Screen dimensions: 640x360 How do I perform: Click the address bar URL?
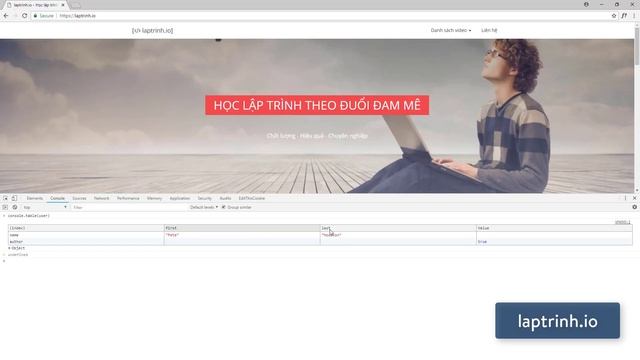(78, 16)
